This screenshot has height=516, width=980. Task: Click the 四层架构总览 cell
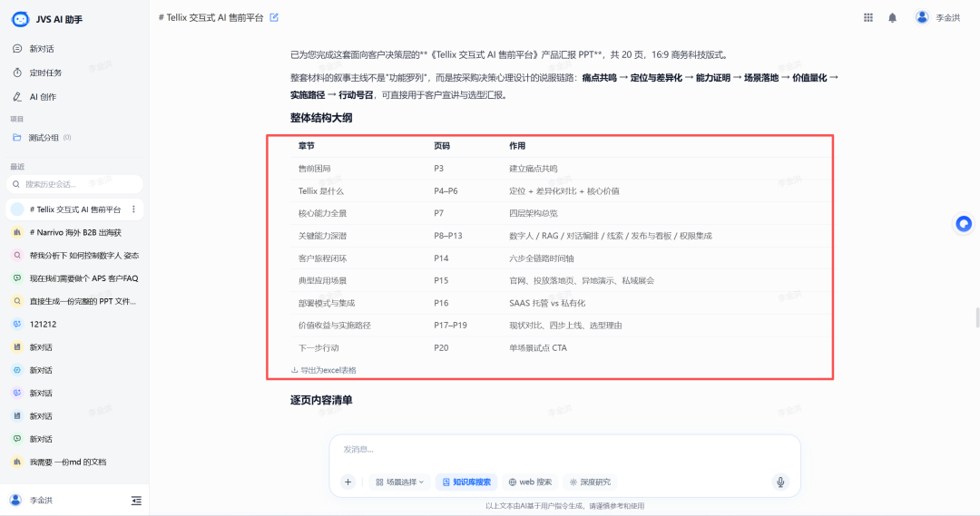pos(534,213)
